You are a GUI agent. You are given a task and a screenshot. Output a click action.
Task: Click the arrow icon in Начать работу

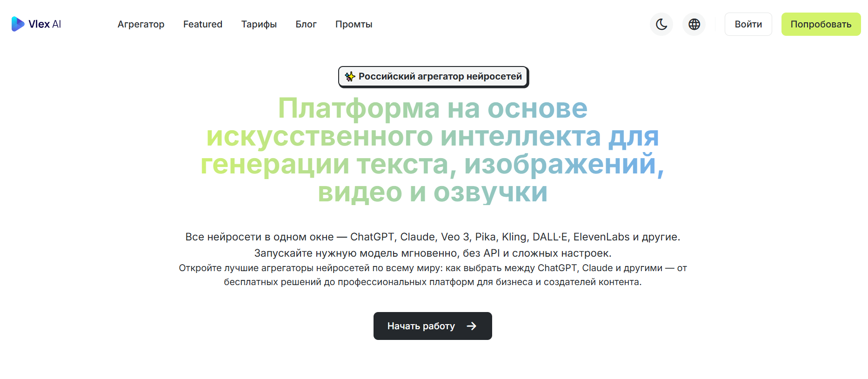coord(472,326)
